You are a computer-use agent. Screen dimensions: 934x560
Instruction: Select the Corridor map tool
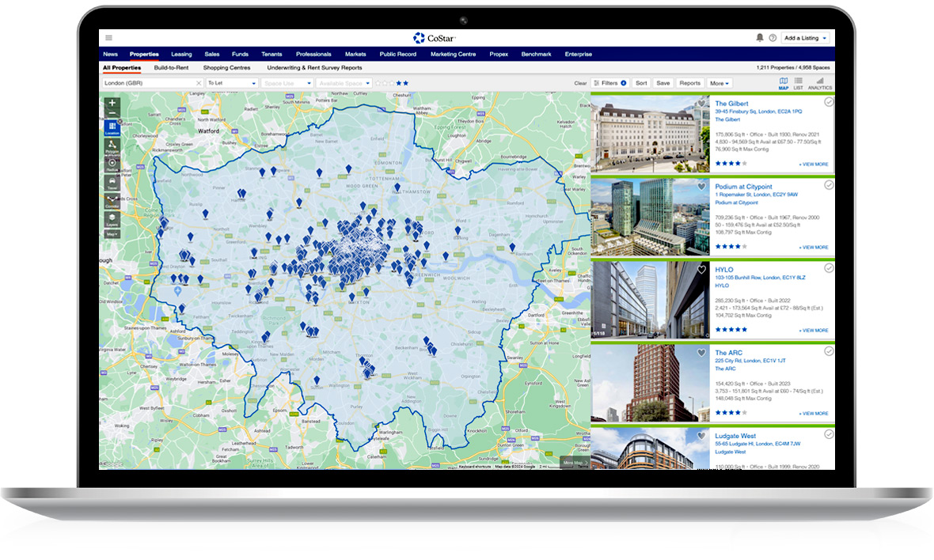click(x=112, y=201)
